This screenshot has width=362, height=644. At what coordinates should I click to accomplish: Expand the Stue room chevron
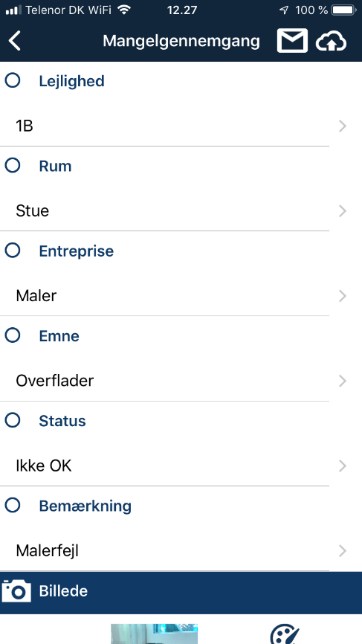click(343, 211)
